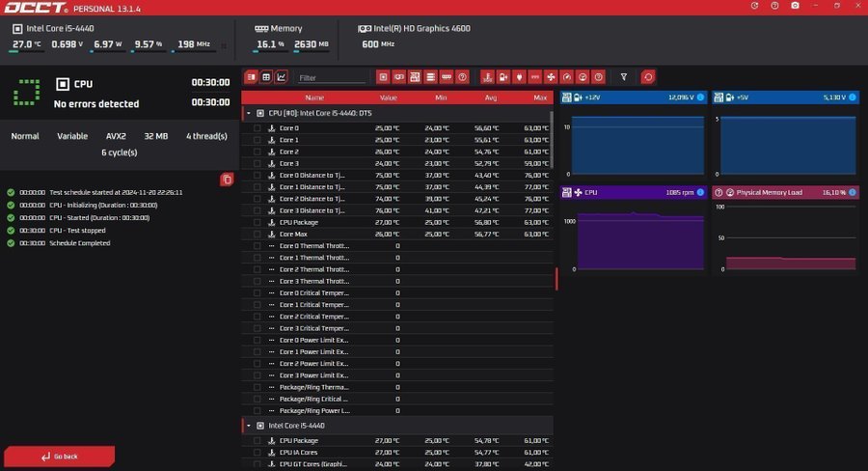This screenshot has height=471, width=868.
Task: Switch to table grid view icon
Action: tap(266, 77)
